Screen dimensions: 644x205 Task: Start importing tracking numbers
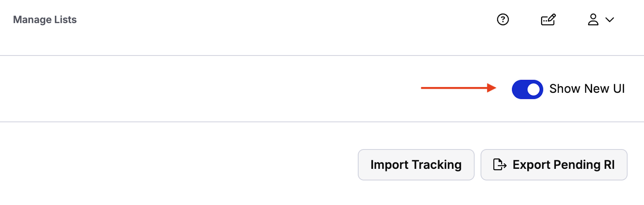416,165
